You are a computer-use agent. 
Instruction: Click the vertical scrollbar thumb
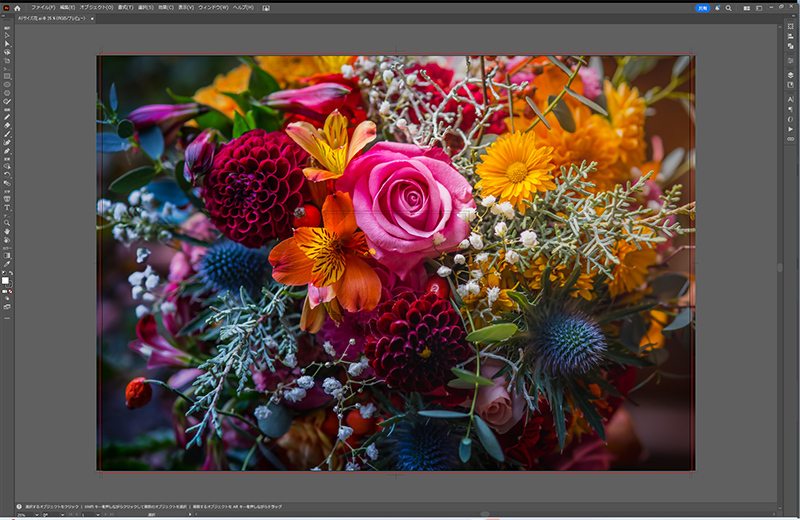[780, 267]
